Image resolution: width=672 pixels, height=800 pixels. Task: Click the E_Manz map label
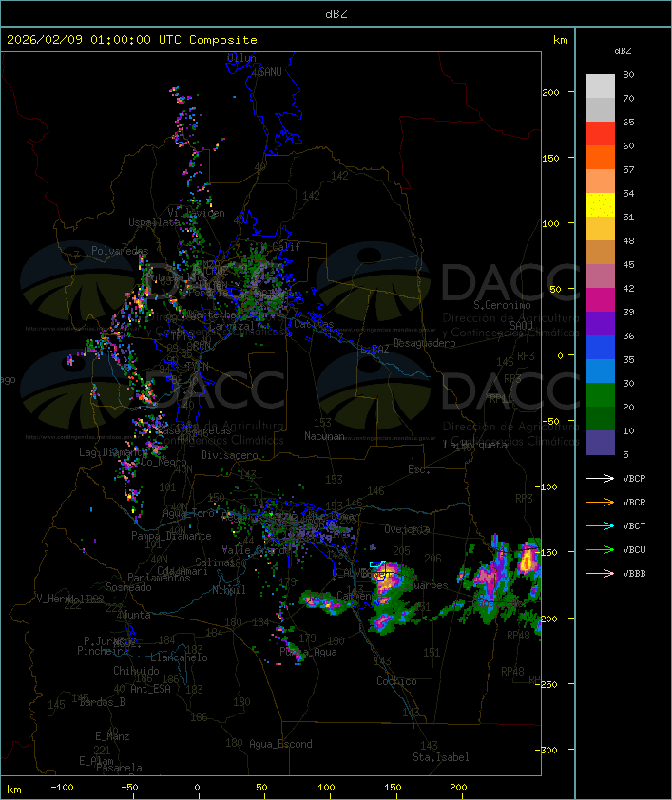pos(112,736)
